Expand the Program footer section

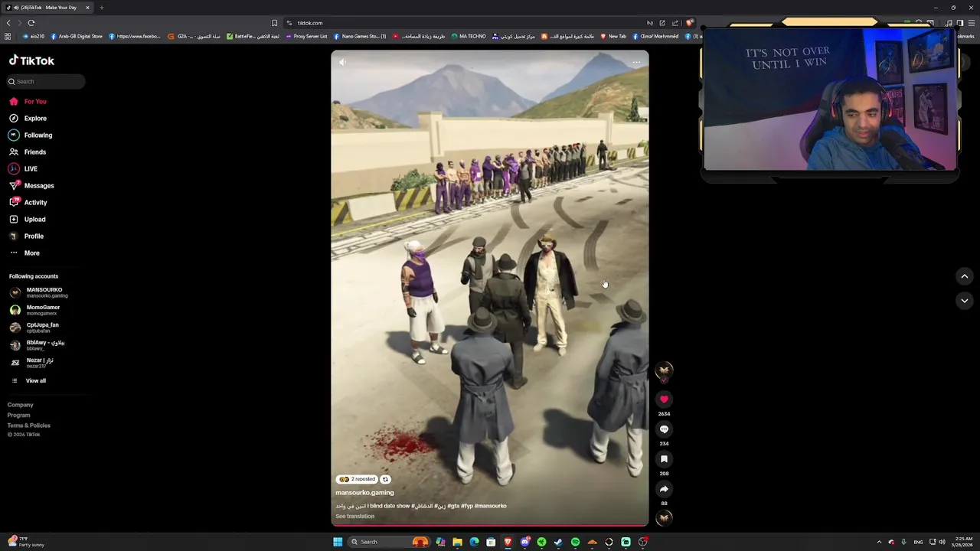pos(19,415)
